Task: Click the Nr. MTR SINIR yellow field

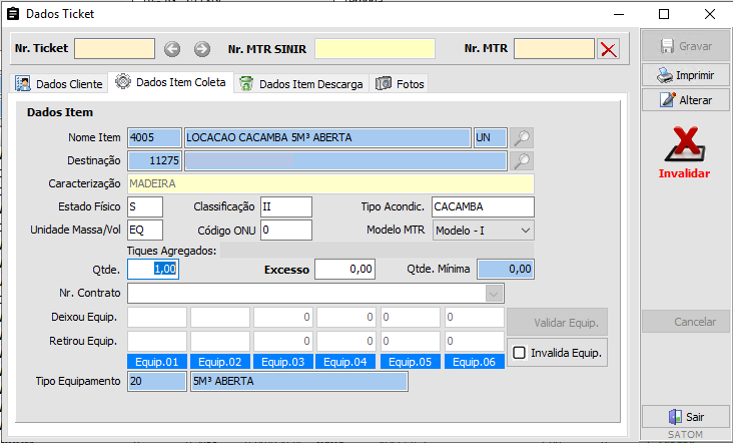Action: (375, 49)
